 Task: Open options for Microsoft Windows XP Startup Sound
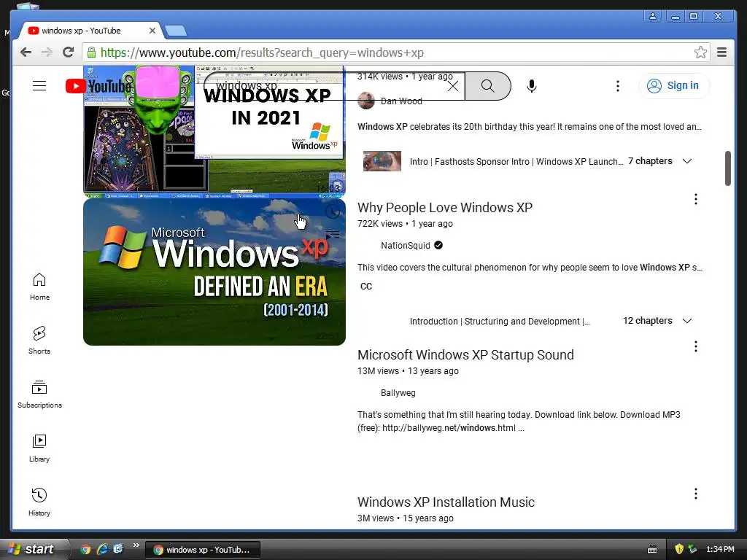[695, 346]
